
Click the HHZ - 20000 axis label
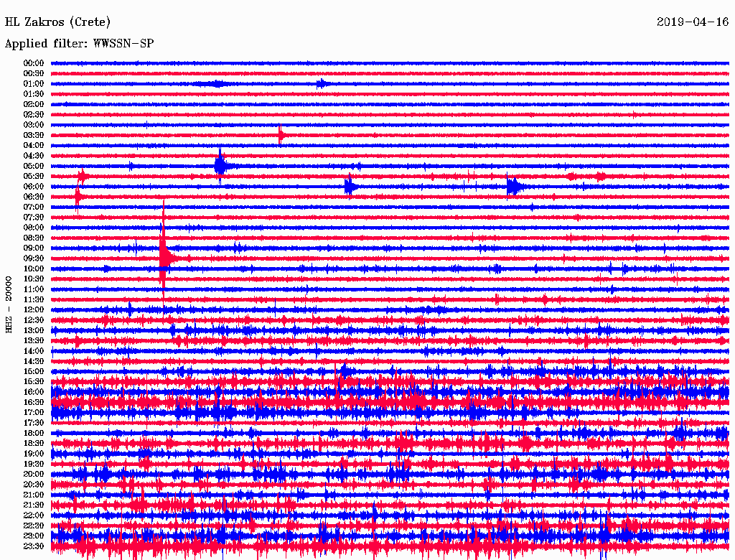click(9, 304)
